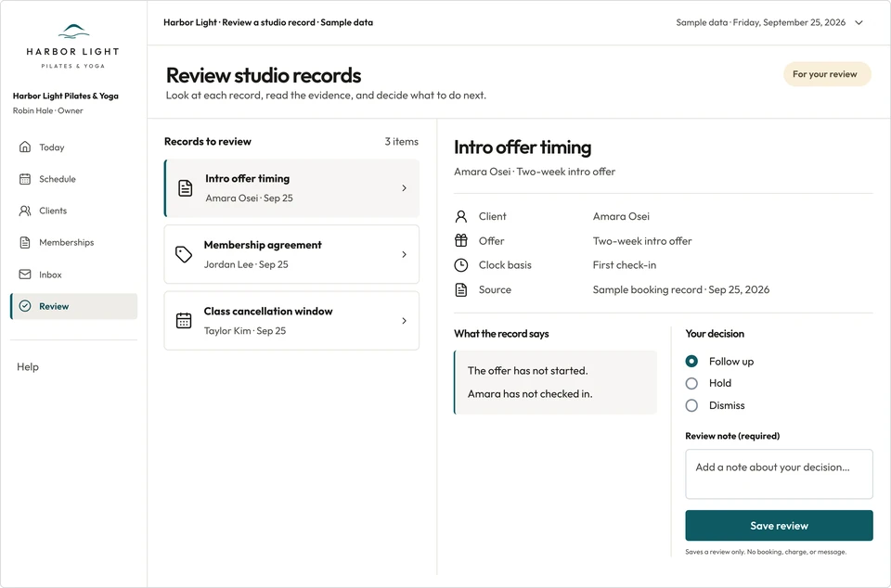891x588 pixels.
Task: Click the 'First check-in' value
Action: 625,265
